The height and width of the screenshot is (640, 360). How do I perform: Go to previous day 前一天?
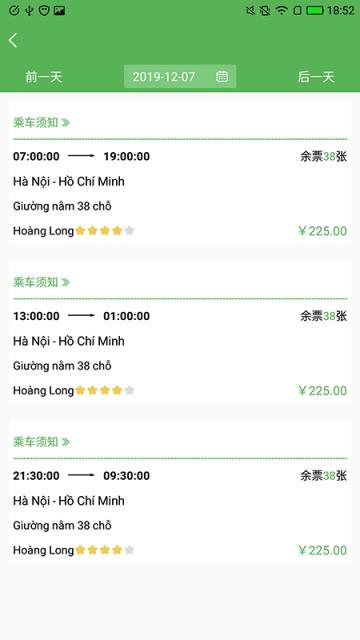pyautogui.click(x=44, y=77)
